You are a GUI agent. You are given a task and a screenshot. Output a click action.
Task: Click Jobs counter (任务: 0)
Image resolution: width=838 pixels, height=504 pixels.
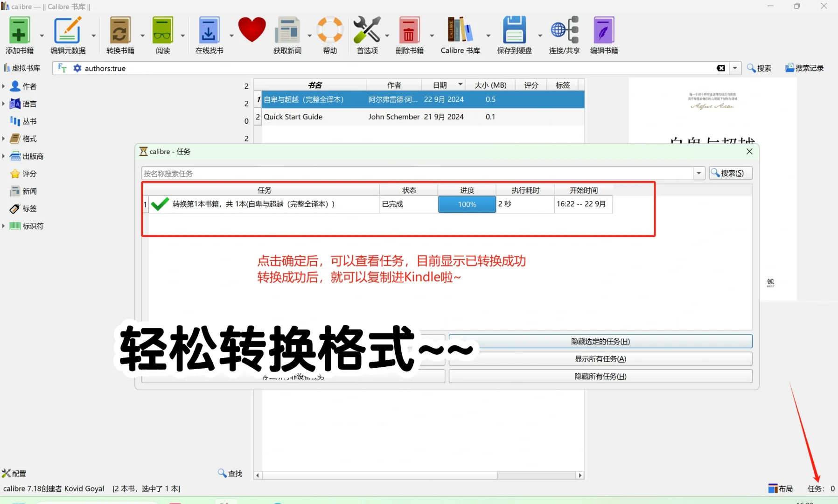(821, 489)
